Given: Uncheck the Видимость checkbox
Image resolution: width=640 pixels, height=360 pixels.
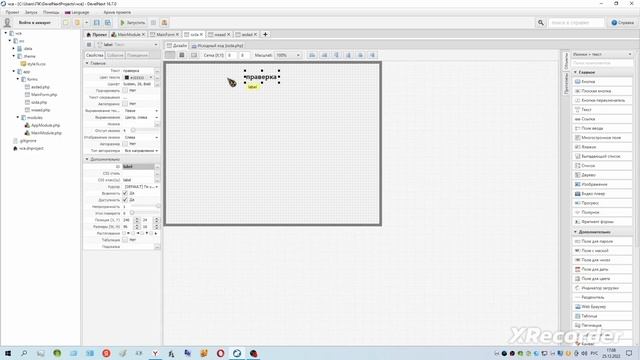Looking at the screenshot, I should coord(125,193).
